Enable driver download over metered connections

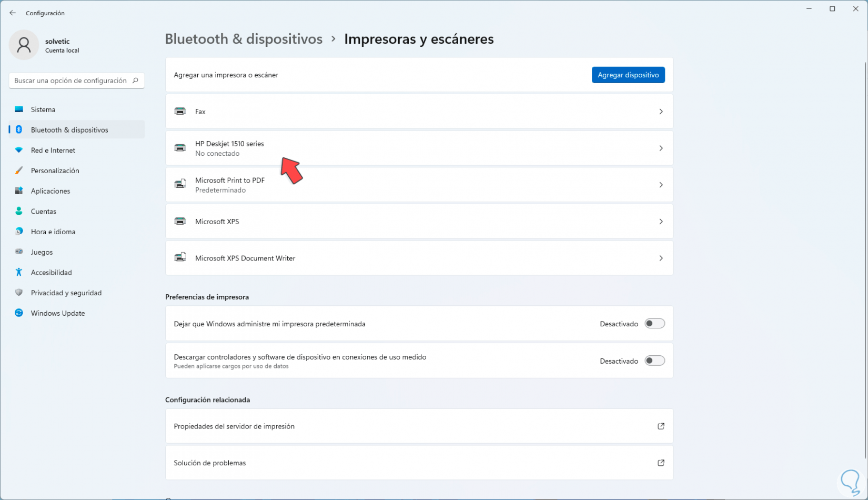tap(654, 361)
